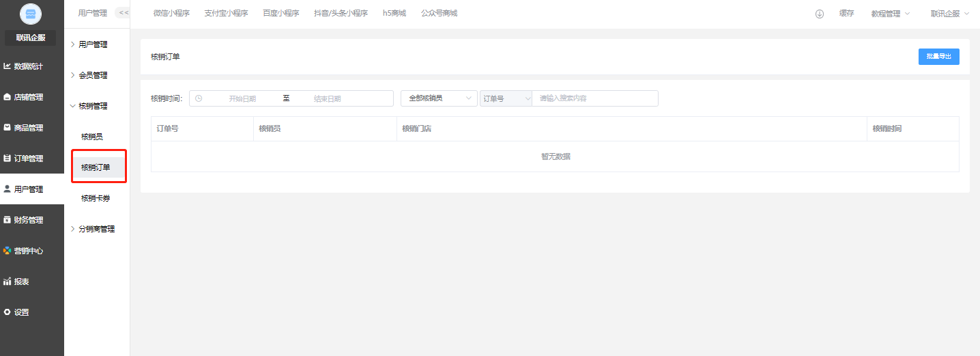Click the 设置 gear icon

pos(7,312)
